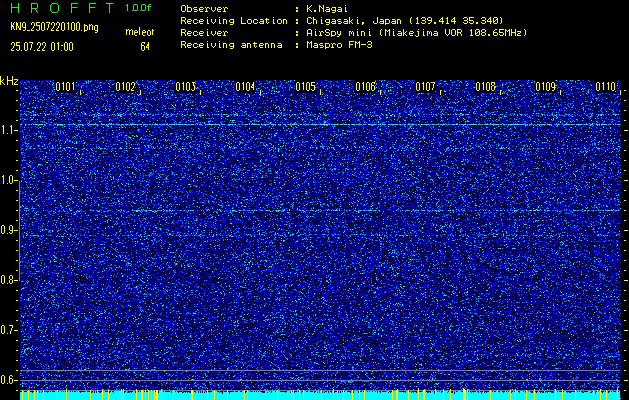Click the kHz axis unit label

(x=9, y=81)
